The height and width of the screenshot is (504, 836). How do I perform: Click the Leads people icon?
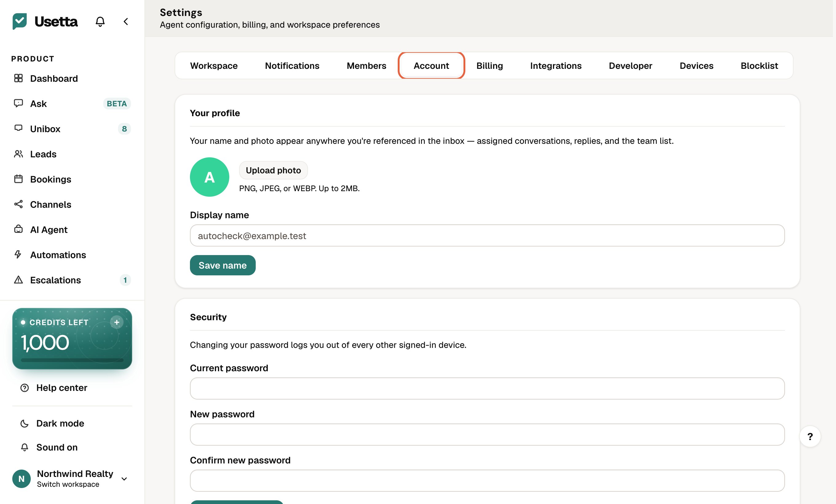(18, 154)
